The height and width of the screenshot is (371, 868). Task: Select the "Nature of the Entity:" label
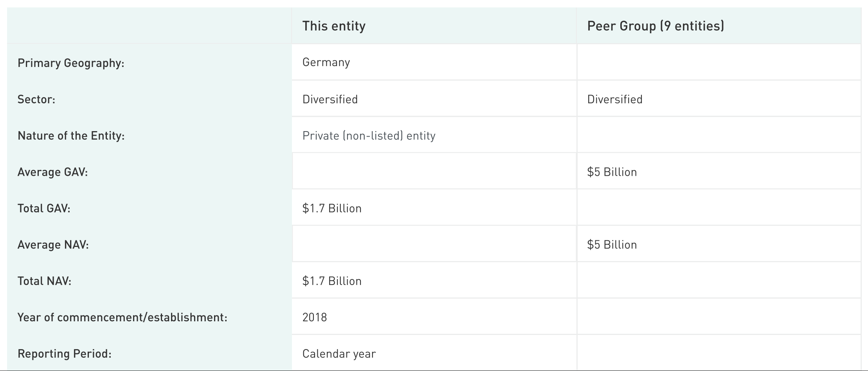(71, 136)
